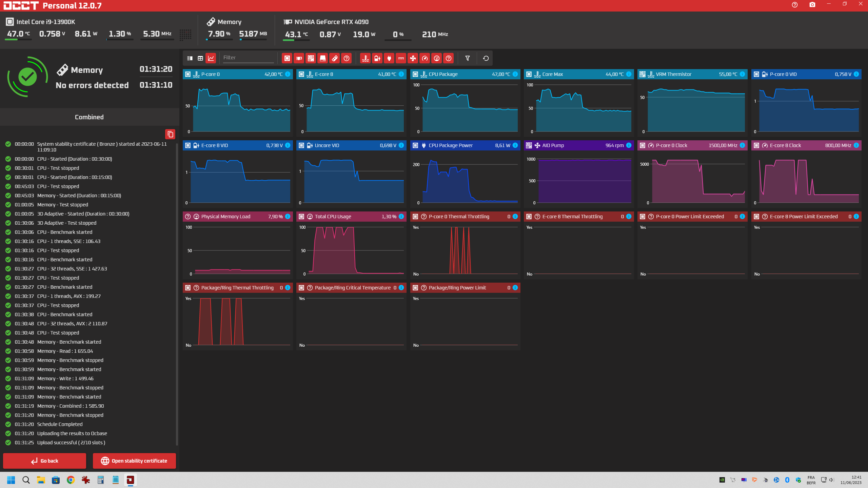
Task: Select the Combined tab header
Action: tap(89, 117)
